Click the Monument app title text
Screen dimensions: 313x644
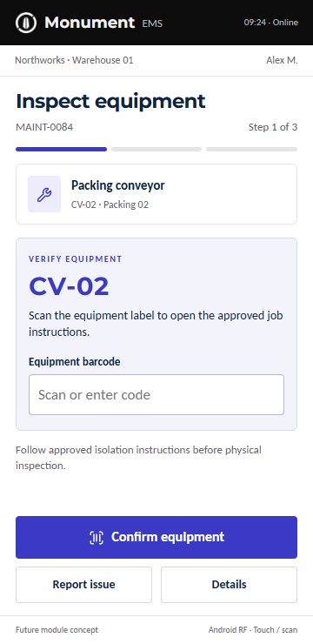pyautogui.click(x=90, y=22)
